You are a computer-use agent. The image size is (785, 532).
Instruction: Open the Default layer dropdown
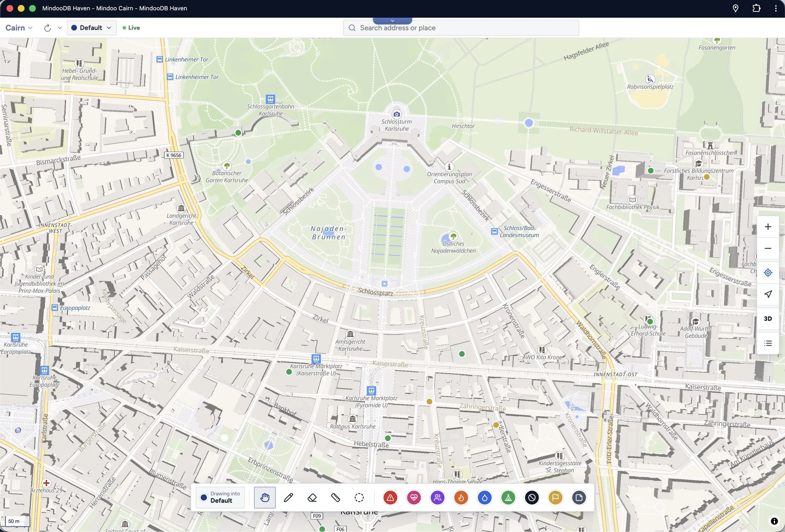tap(92, 28)
